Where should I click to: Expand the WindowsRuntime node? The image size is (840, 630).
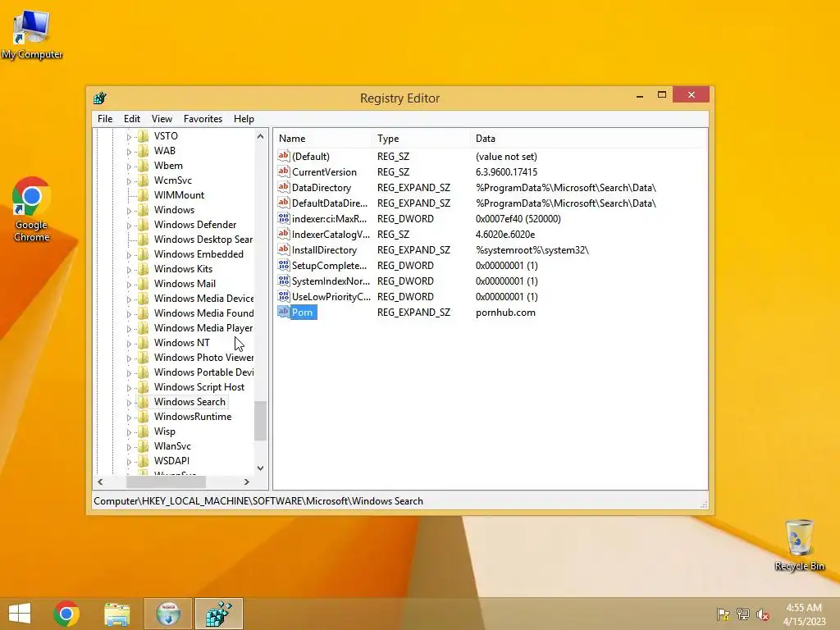(129, 418)
